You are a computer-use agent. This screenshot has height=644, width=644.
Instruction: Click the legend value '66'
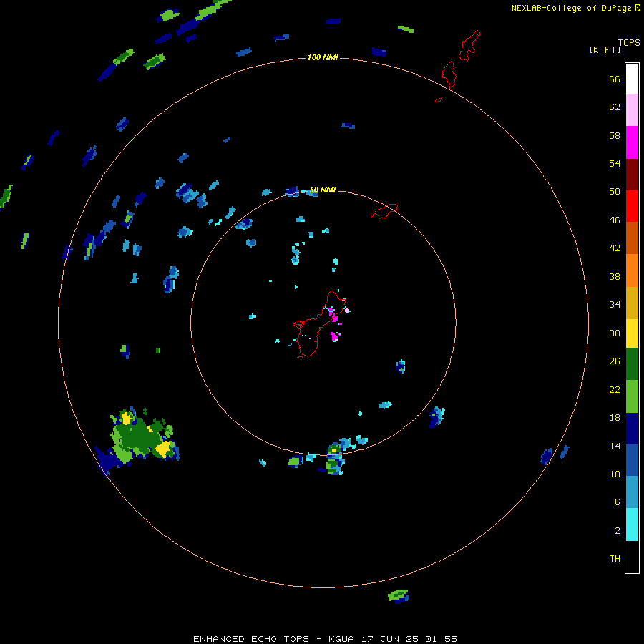(x=615, y=79)
